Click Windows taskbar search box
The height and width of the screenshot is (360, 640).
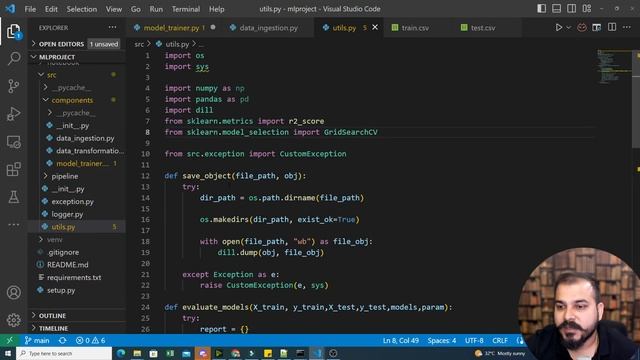[x=64, y=353]
